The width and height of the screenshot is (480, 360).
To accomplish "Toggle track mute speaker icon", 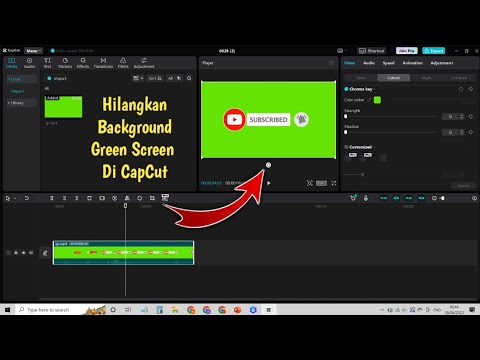I will [31, 253].
